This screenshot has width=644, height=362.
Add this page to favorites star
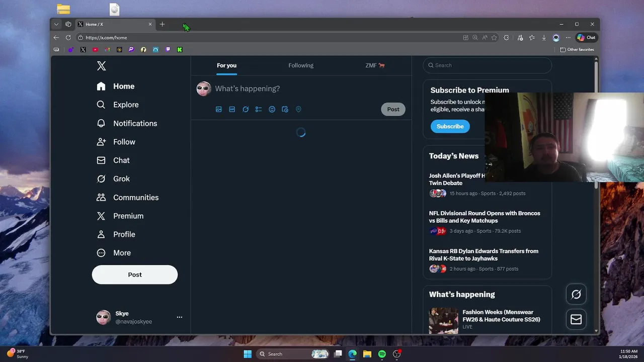[494, 38]
